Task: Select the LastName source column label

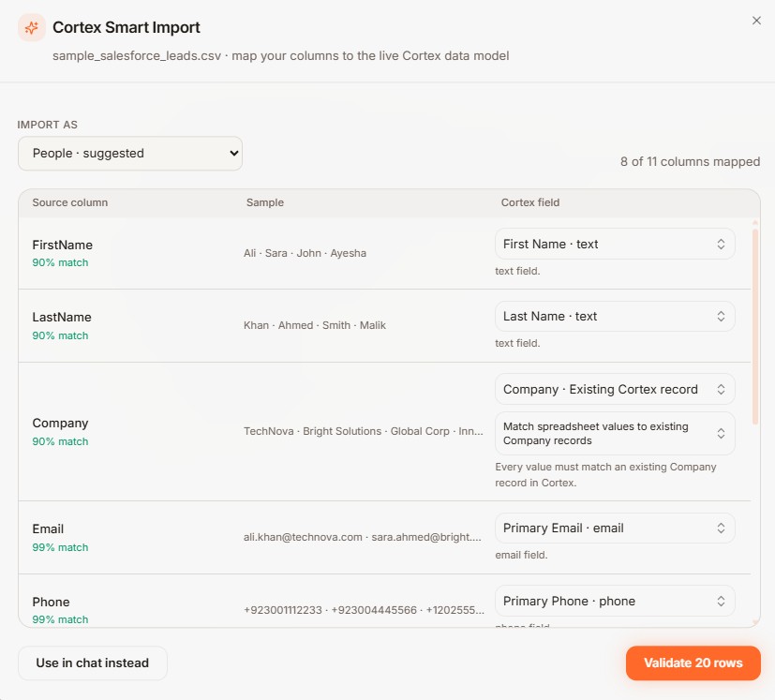Action: click(x=62, y=318)
